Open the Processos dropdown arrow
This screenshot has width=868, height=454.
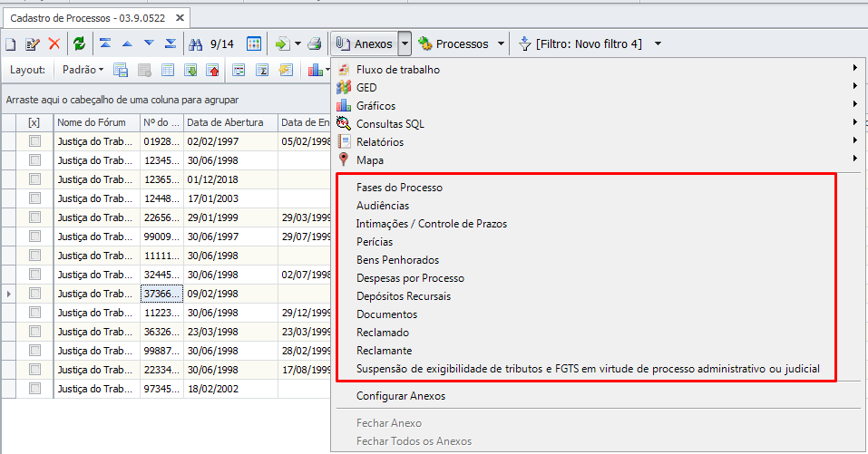[501, 43]
